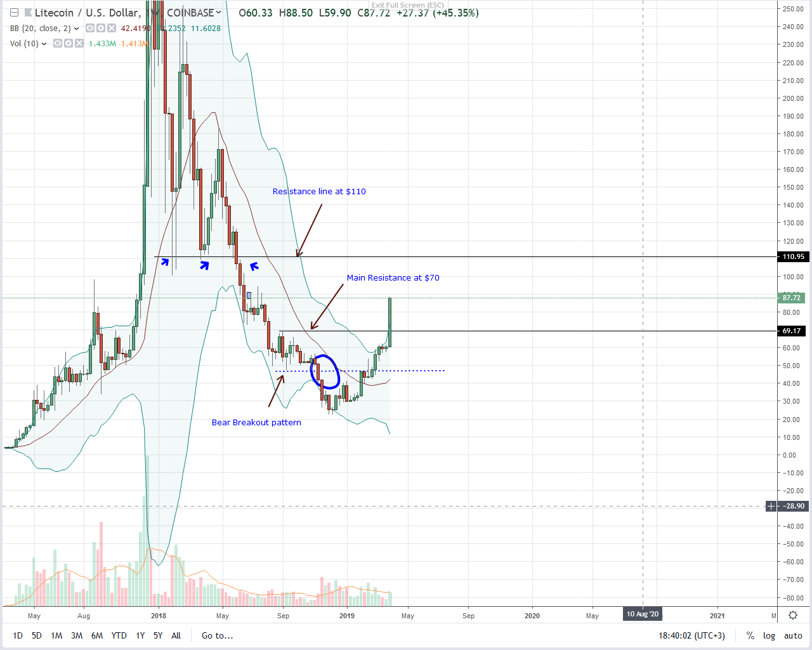Select the 'Resistance line at $110' annotation
Viewport: 812px width, 650px height.
319,191
